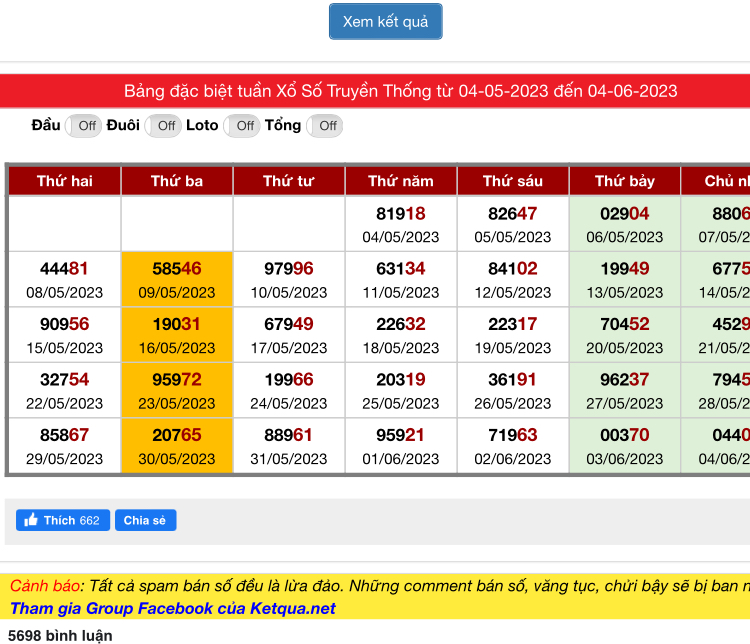Click the Xem kết quả button
This screenshot has width=750, height=644.
pyautogui.click(x=385, y=21)
